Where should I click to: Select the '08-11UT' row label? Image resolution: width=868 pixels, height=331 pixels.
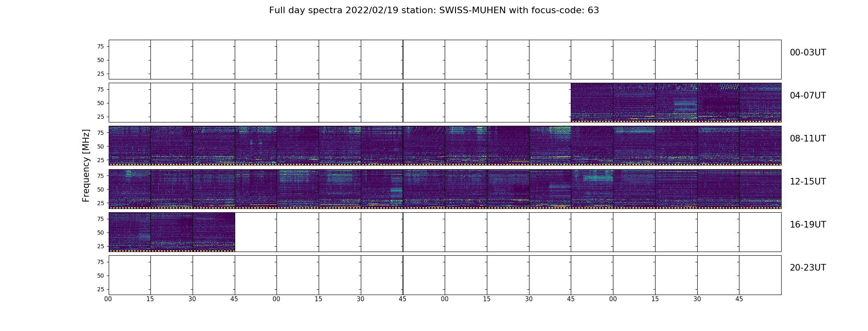click(808, 139)
